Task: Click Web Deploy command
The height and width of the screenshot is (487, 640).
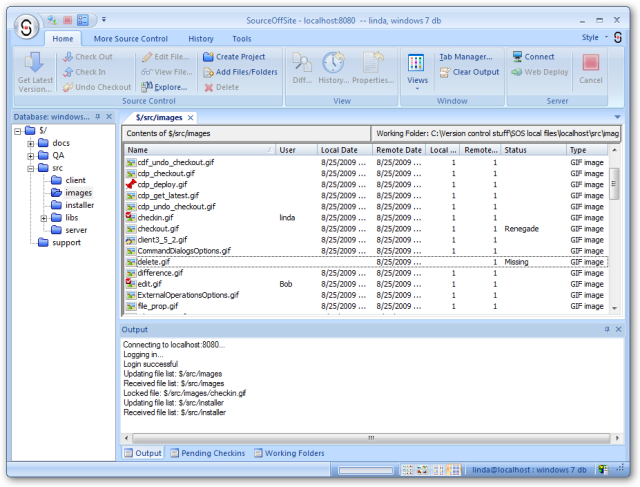Action: pyautogui.click(x=540, y=72)
